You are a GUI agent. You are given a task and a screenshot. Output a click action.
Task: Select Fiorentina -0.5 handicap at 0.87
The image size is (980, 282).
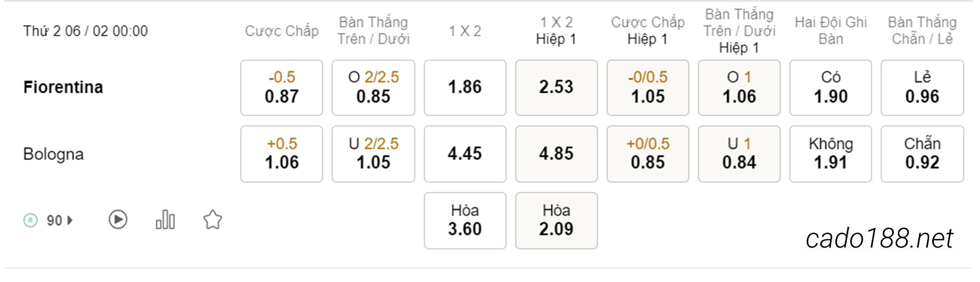pos(282,88)
